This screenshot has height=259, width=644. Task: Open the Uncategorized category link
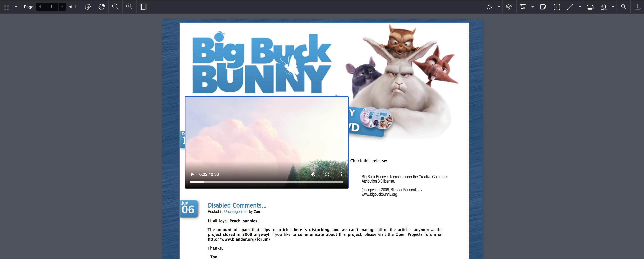[236, 212]
